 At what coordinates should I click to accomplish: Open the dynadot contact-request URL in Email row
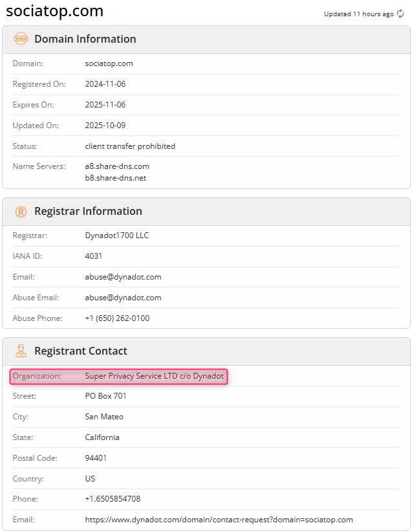coord(219,520)
